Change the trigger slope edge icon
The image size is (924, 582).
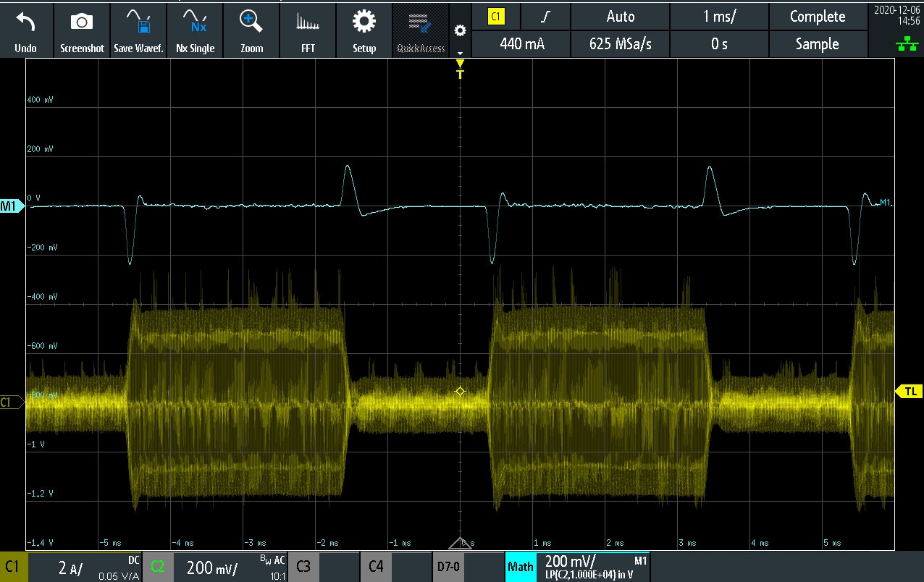545,17
